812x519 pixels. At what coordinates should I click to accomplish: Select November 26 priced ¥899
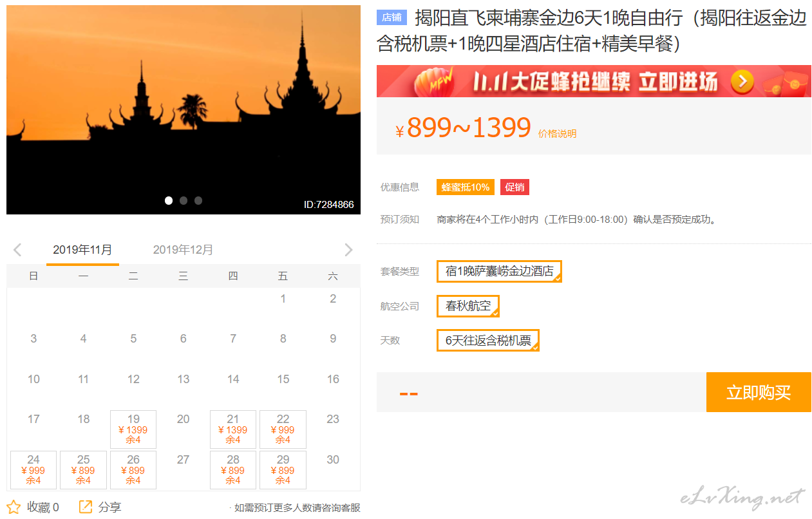[133, 470]
